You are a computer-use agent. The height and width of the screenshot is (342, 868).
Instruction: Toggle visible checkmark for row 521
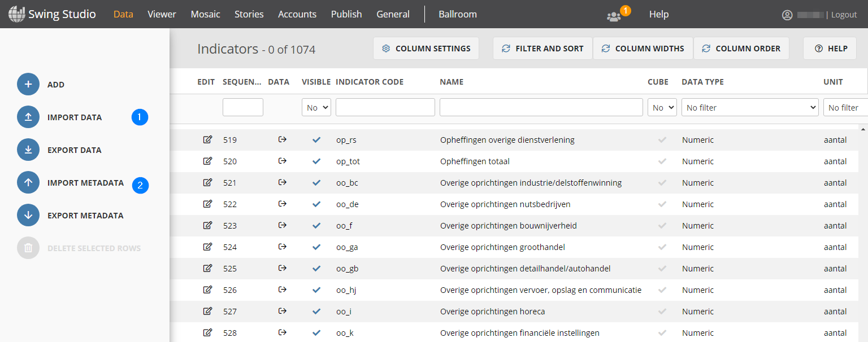coord(316,183)
